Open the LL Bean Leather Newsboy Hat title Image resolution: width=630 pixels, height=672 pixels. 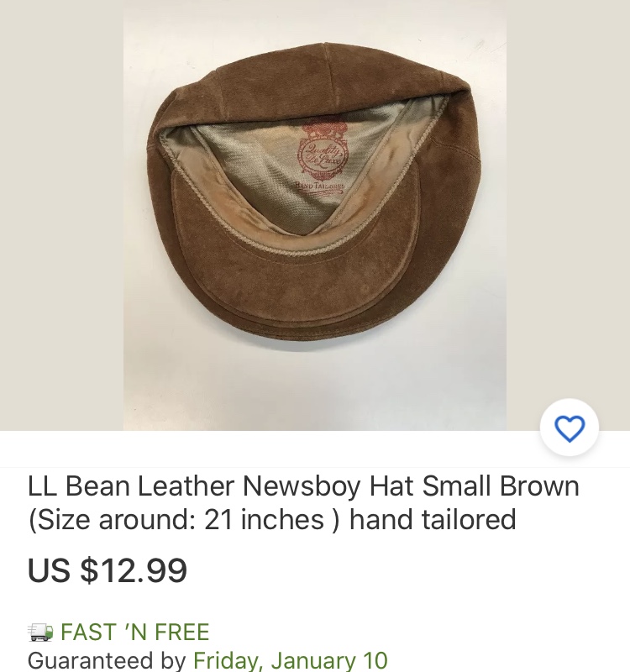(x=303, y=502)
